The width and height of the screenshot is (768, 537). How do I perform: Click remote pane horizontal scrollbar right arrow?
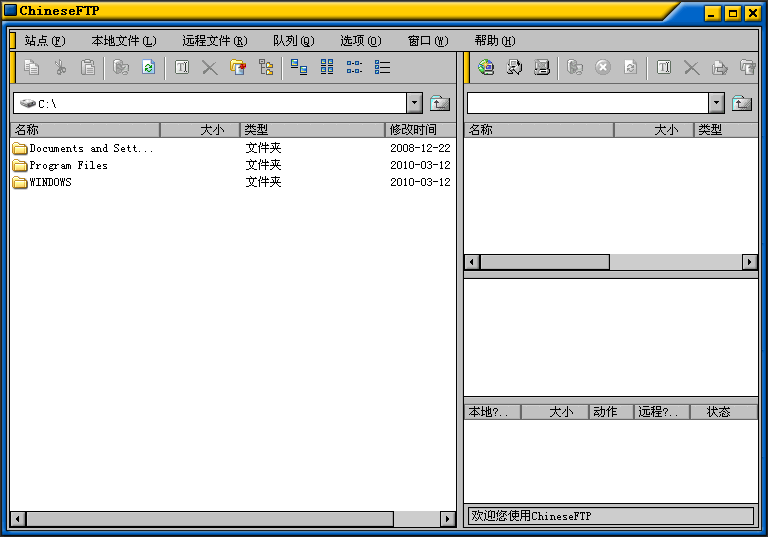point(750,262)
